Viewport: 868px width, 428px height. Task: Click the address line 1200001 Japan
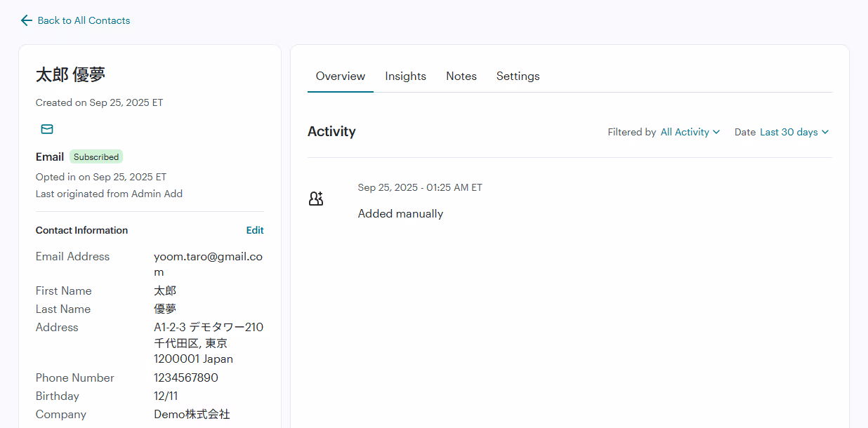(193, 359)
